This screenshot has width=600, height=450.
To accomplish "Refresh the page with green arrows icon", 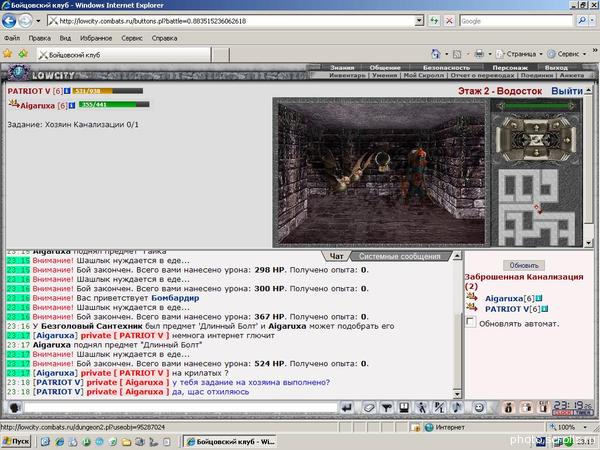I will (x=434, y=21).
